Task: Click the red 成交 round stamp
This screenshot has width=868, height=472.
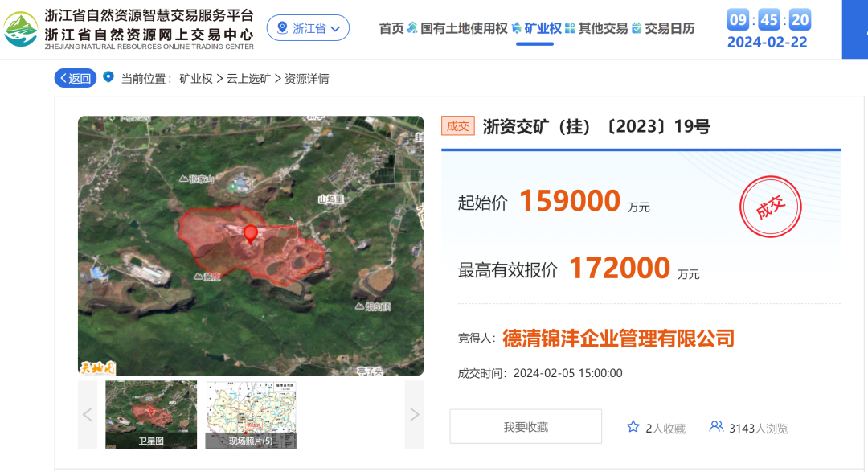Action: tap(772, 207)
